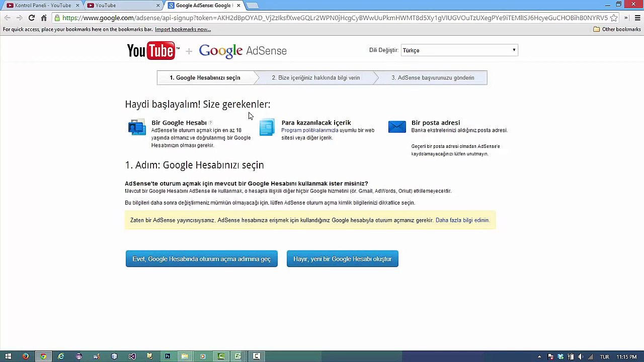
Task: Click the browser forward arrow
Action: click(19, 18)
